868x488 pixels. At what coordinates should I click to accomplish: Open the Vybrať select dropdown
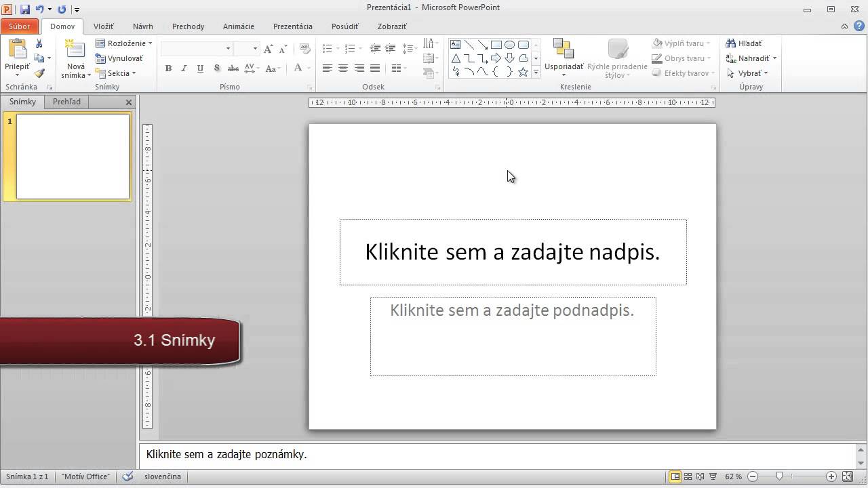coord(747,73)
